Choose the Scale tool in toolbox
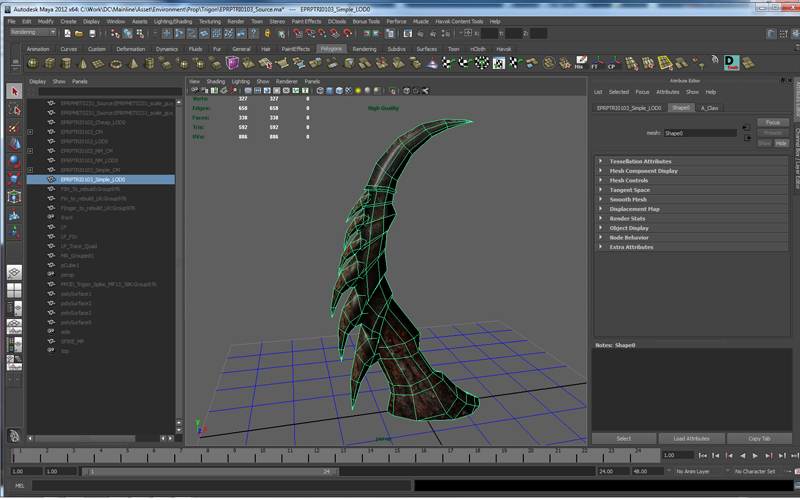 point(14,179)
